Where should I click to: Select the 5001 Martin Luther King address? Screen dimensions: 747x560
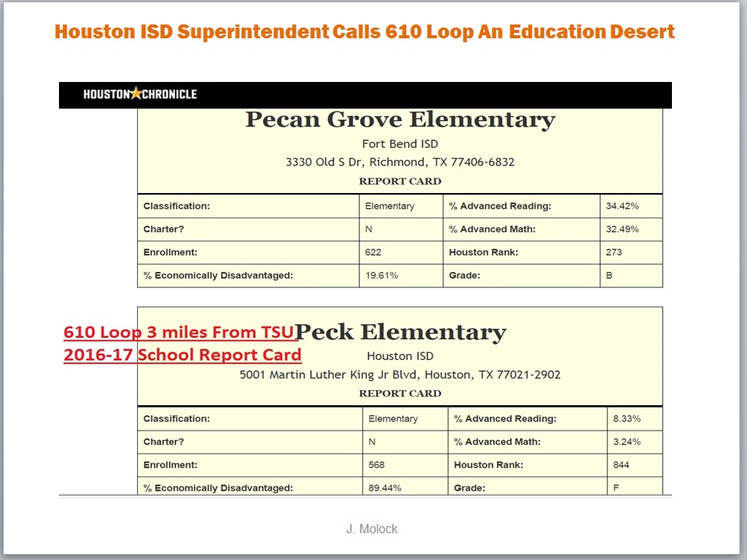(400, 375)
